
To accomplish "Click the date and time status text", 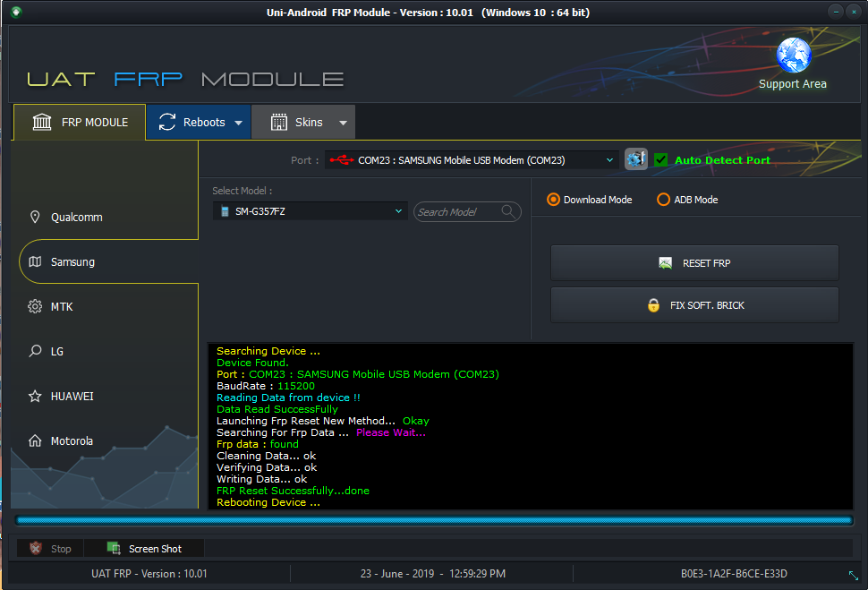I will point(432,573).
